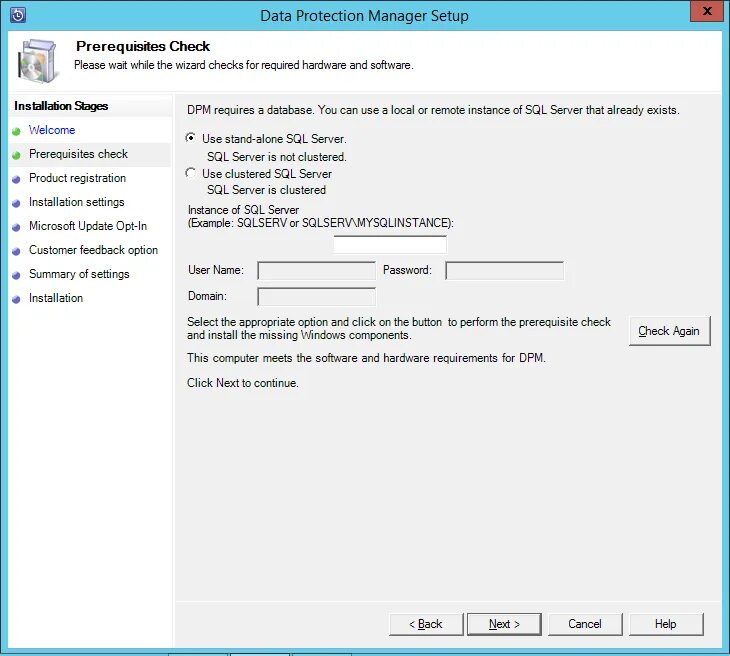730x656 pixels.
Task: Click 'This computer meets the software' message
Action: (366, 358)
